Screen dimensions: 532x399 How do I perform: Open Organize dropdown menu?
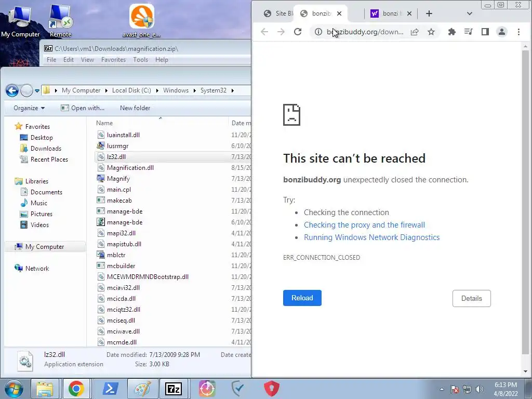(x=29, y=108)
